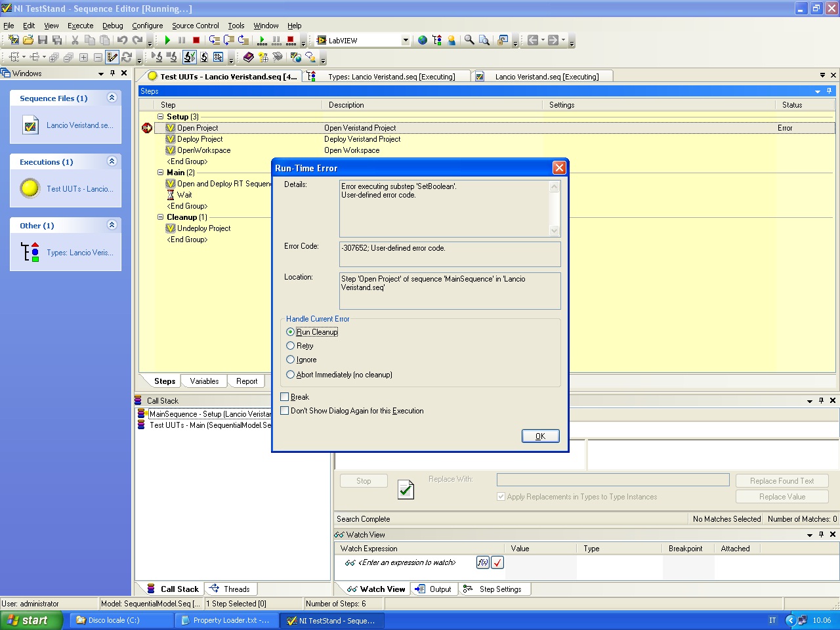
Task: Click the f(x) expression browser button
Action: [482, 562]
